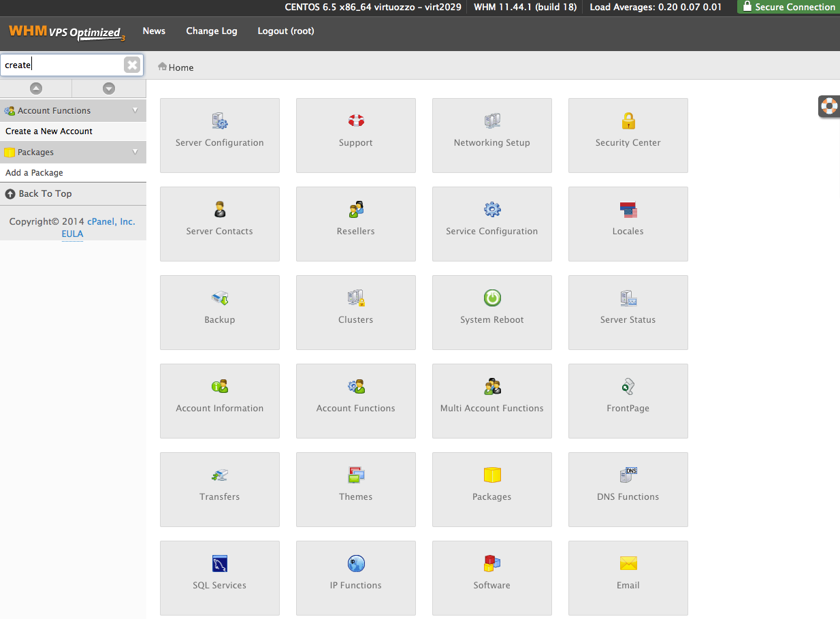
Task: Open the Server Configuration icon
Action: pos(220,122)
